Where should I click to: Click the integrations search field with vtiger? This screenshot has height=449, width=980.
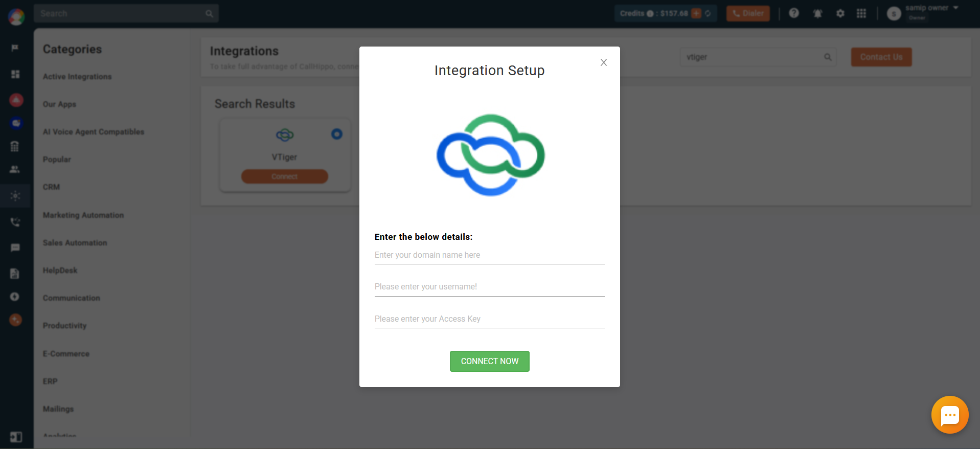coord(758,57)
